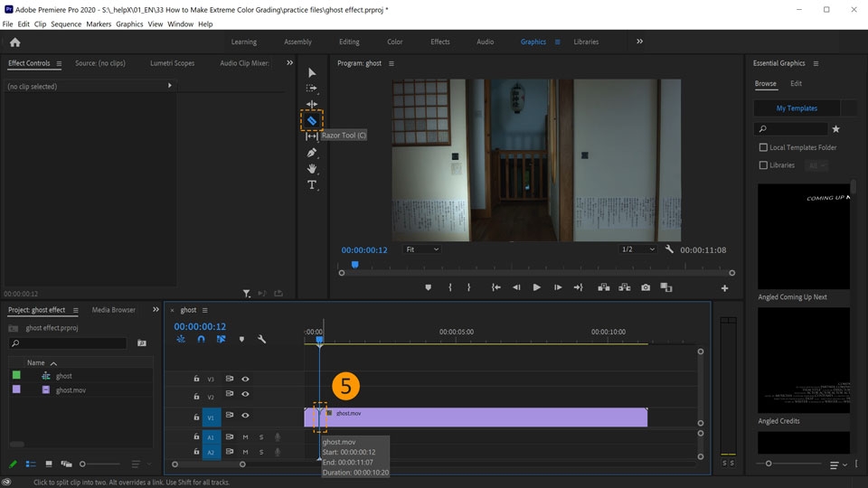
Task: Pick the Selection Tool arrow
Action: pos(312,72)
